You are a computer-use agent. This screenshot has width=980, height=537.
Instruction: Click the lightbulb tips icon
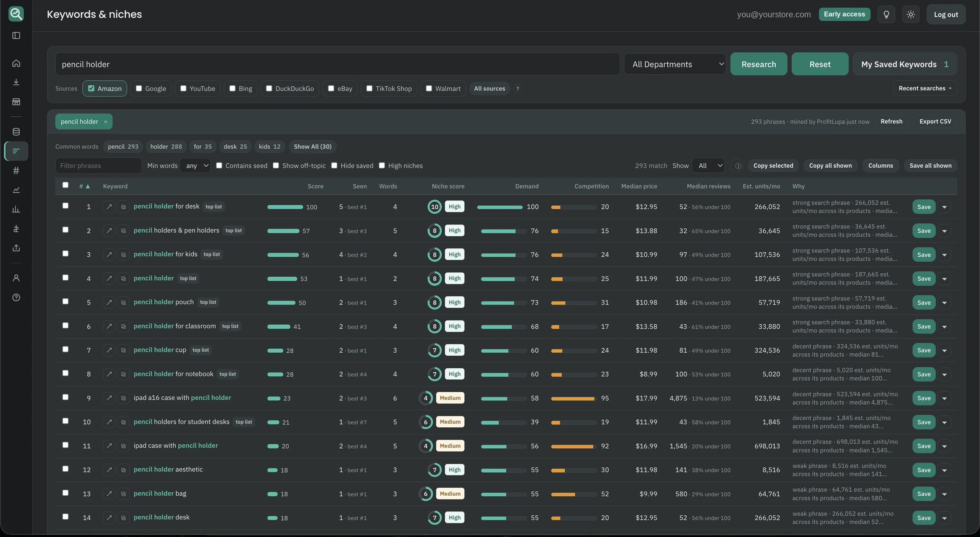point(886,15)
